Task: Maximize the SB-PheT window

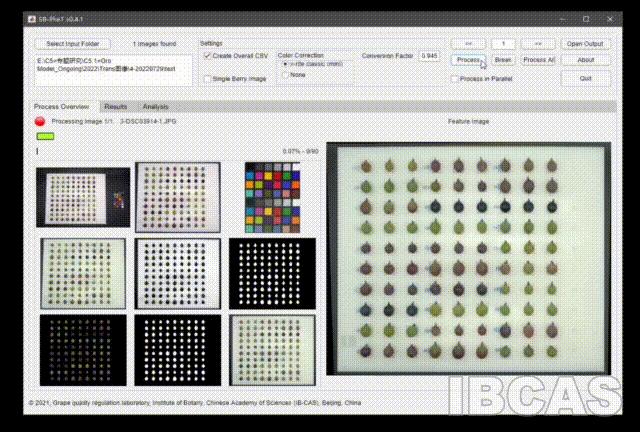Action: pos(585,18)
